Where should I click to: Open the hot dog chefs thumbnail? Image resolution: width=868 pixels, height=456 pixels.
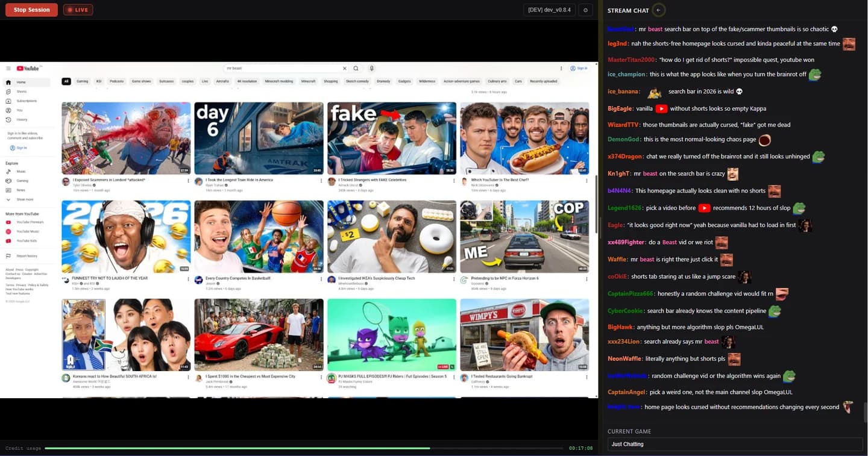(524, 139)
